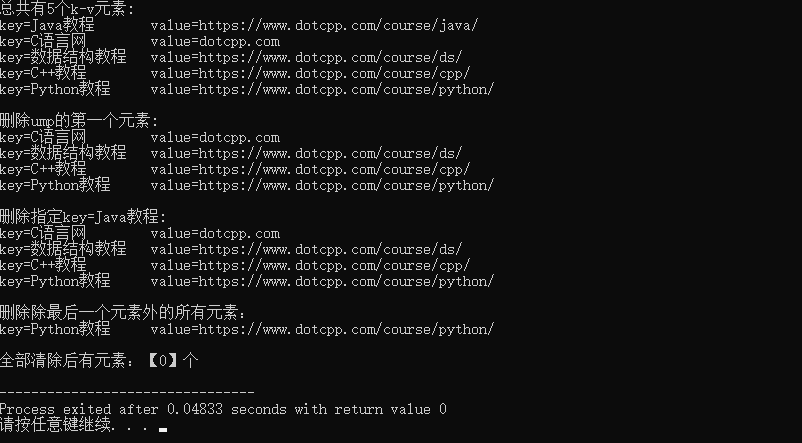Click the C++ course URL under "删除ump的第一个元素"
The height and width of the screenshot is (443, 802).
[x=310, y=169]
